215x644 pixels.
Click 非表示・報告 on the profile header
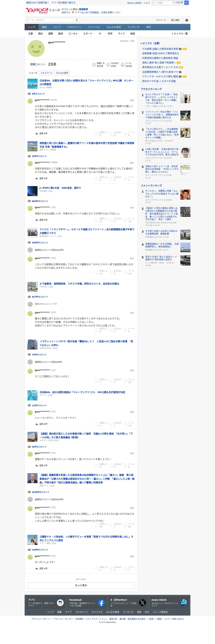pyautogui.click(x=127, y=41)
